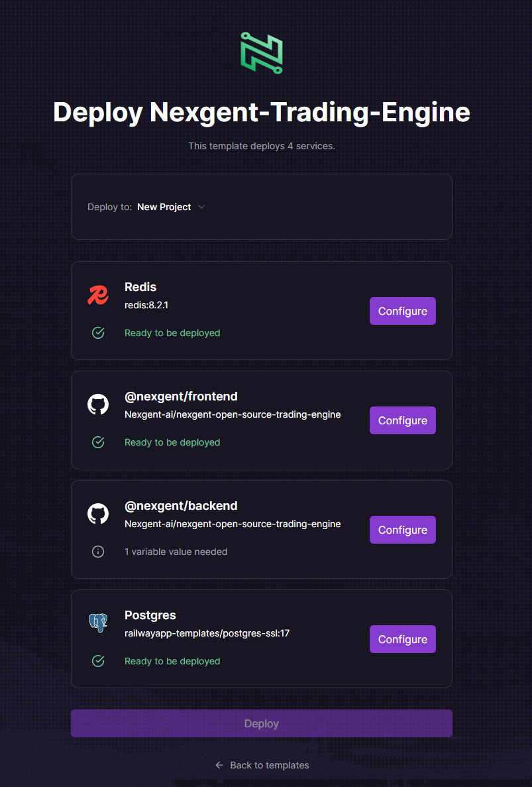
Task: Configure the Postgres service
Action: [402, 638]
